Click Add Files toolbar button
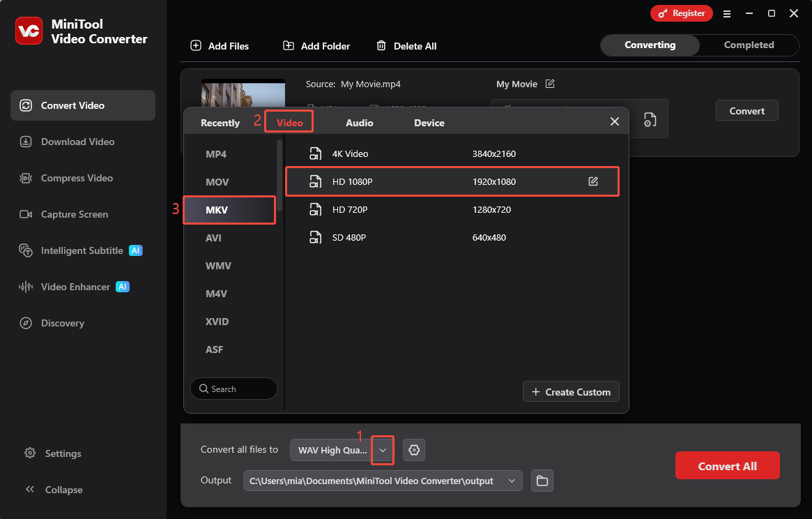Viewport: 812px width, 519px height. tap(220, 45)
